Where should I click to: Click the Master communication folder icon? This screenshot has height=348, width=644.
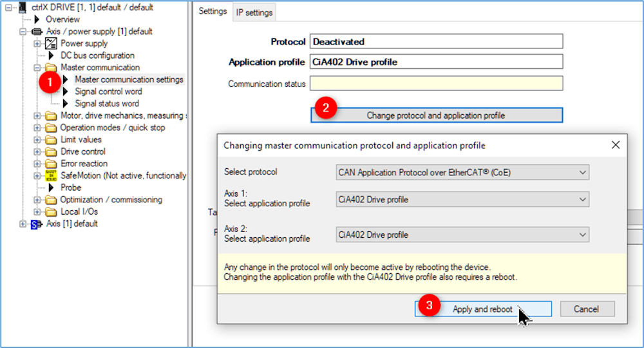coord(51,68)
